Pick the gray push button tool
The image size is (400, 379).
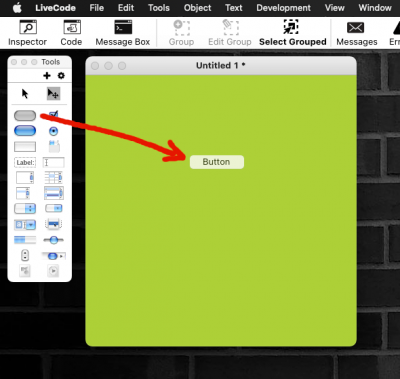coord(25,116)
